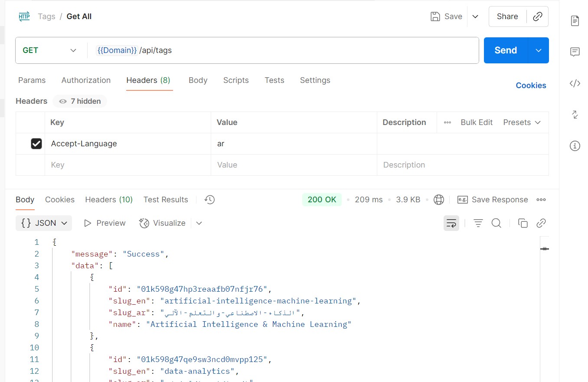Open the Cookies link
The width and height of the screenshot is (588, 382).
click(531, 86)
